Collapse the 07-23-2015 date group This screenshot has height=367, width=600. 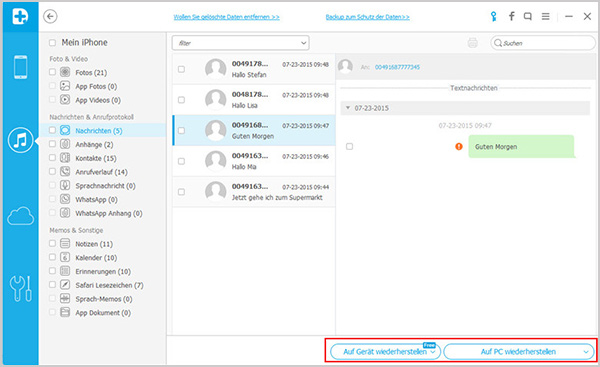348,108
